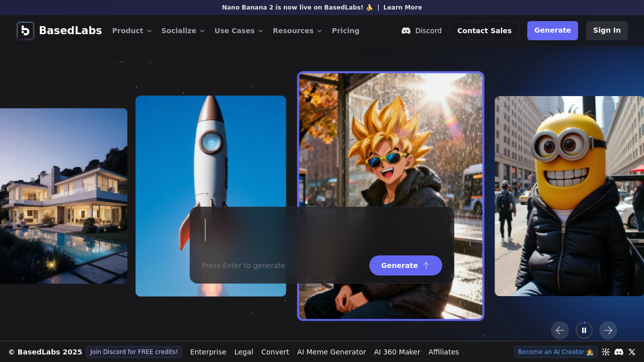Click the Contact Sales button

click(x=484, y=31)
